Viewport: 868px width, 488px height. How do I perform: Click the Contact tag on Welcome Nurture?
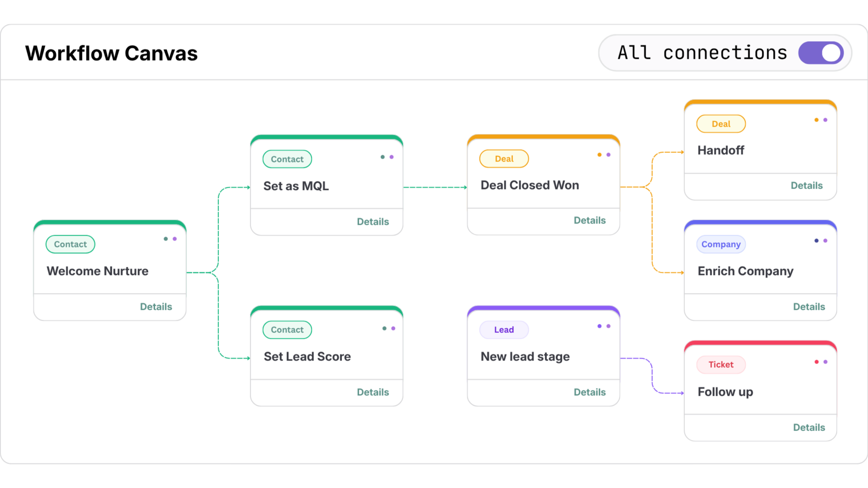point(70,244)
